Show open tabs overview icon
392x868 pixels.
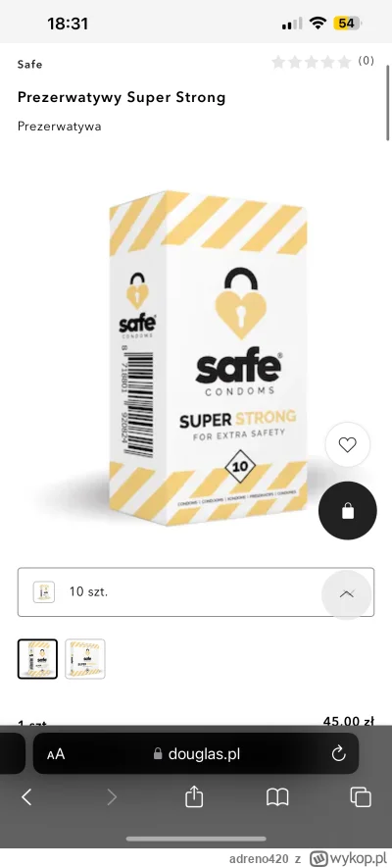361,797
